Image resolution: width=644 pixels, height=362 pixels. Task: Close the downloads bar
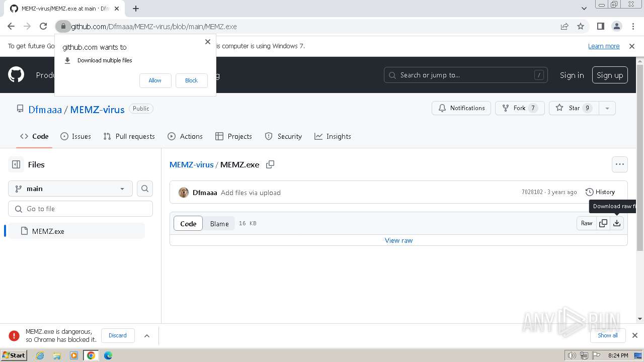634,335
